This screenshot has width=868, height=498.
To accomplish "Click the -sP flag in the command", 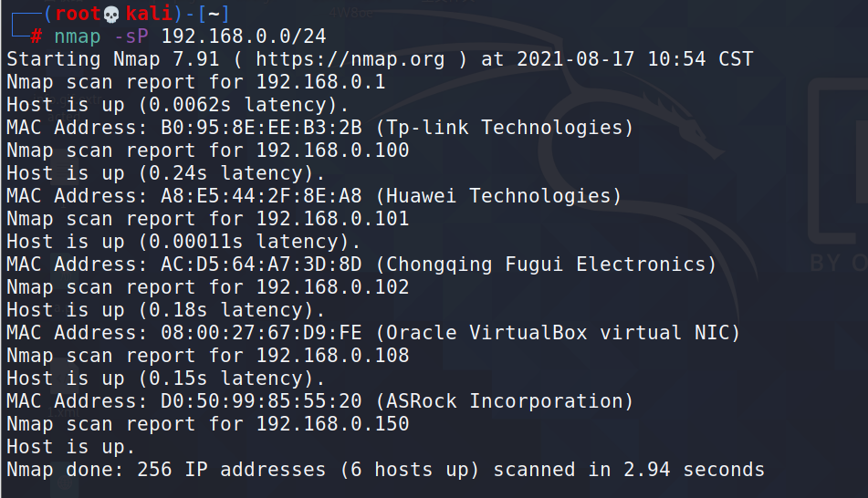I will click(x=130, y=36).
